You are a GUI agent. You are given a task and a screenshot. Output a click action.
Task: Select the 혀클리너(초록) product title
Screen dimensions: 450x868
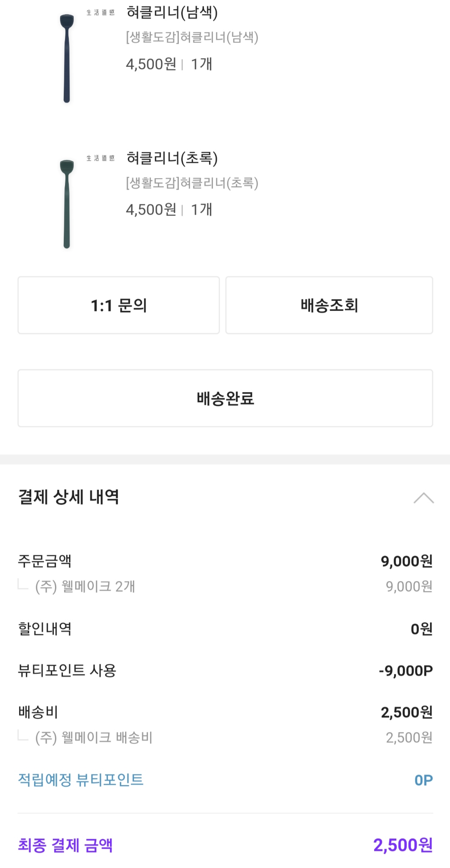pos(172,159)
